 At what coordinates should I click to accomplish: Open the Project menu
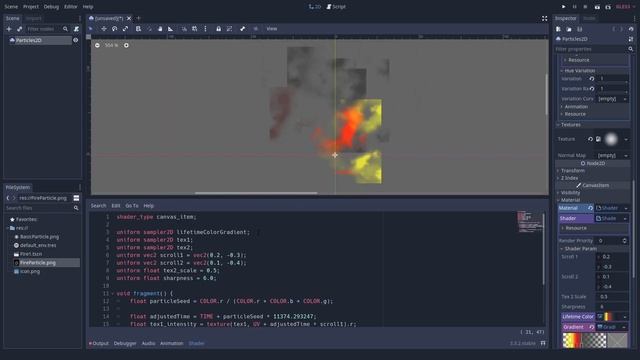[x=31, y=7]
